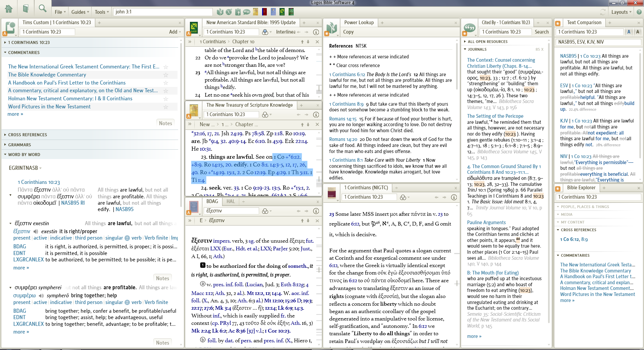This screenshot has width=644, height=350.
Task: Open the Home page icon
Action: [x=9, y=9]
